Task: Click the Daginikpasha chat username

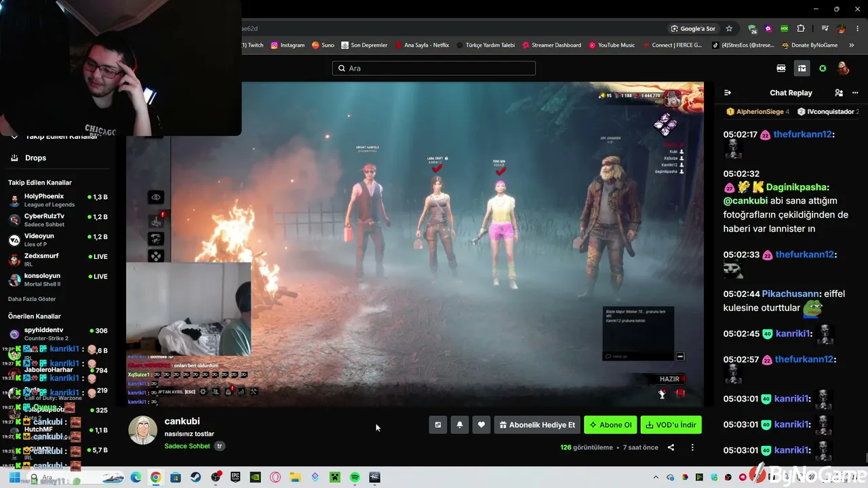Action: coord(797,187)
